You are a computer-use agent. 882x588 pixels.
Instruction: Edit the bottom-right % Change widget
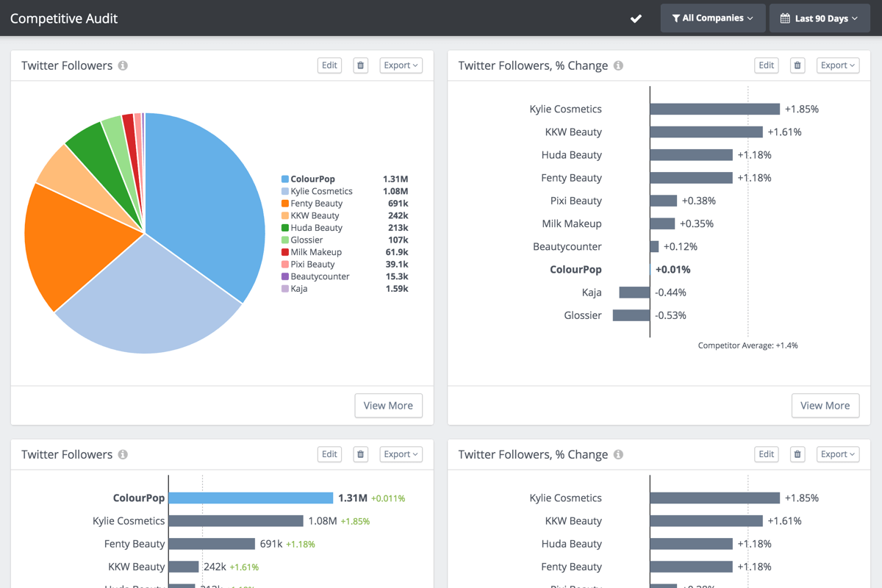[x=767, y=454]
